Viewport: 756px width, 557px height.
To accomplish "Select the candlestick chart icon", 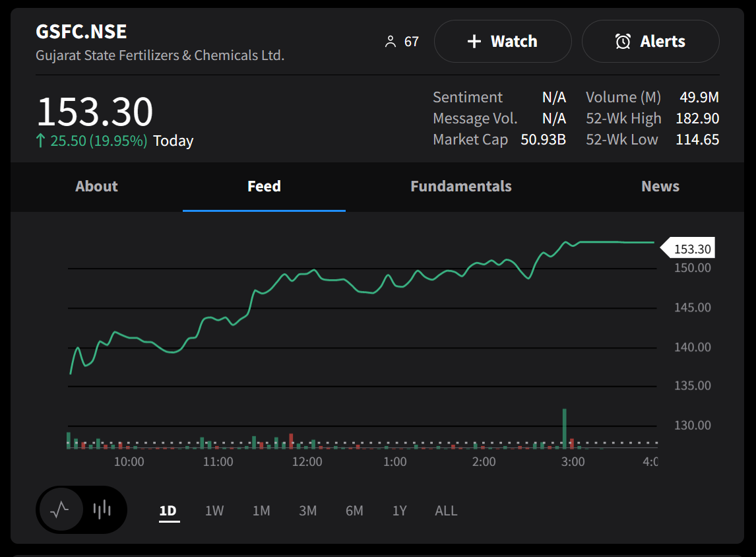I will tap(103, 509).
